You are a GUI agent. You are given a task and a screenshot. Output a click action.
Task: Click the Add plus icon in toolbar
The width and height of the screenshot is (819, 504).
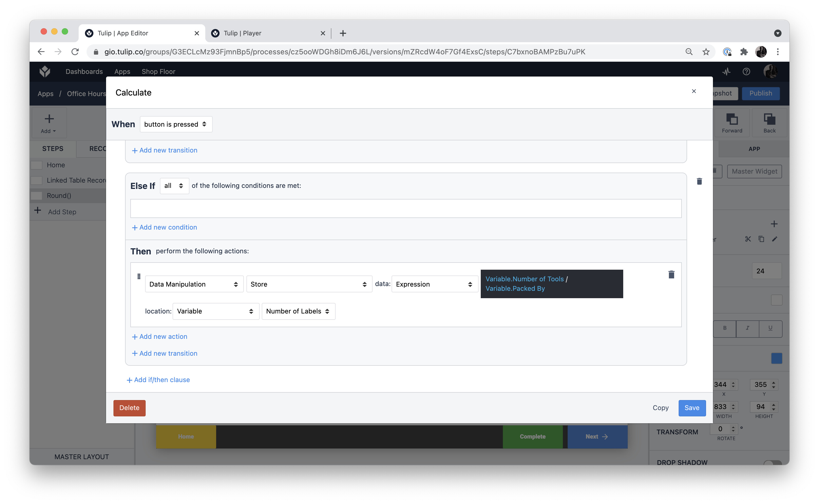click(x=49, y=119)
